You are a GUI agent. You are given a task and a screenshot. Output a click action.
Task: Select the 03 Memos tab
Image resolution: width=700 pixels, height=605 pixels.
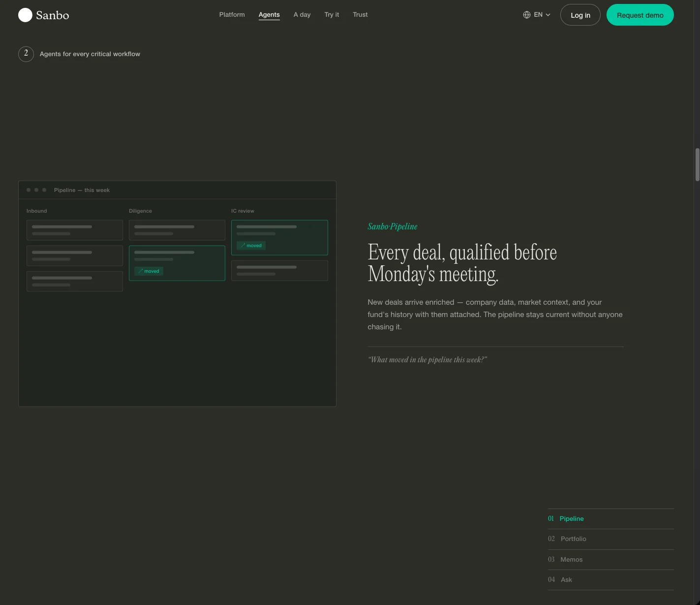pyautogui.click(x=610, y=560)
